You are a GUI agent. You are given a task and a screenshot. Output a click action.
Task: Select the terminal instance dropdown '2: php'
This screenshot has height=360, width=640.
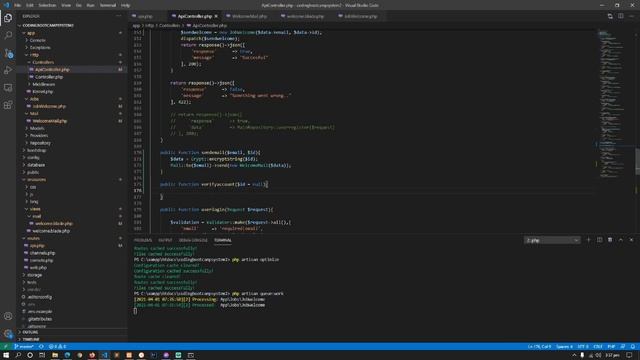pyautogui.click(x=552, y=240)
